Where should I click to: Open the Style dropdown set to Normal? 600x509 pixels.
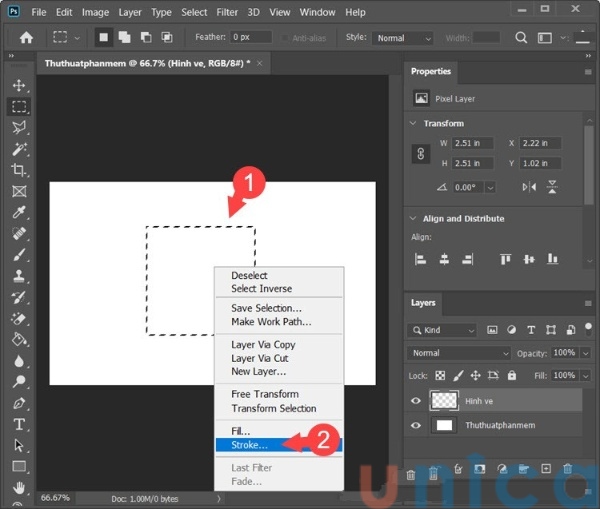point(403,38)
